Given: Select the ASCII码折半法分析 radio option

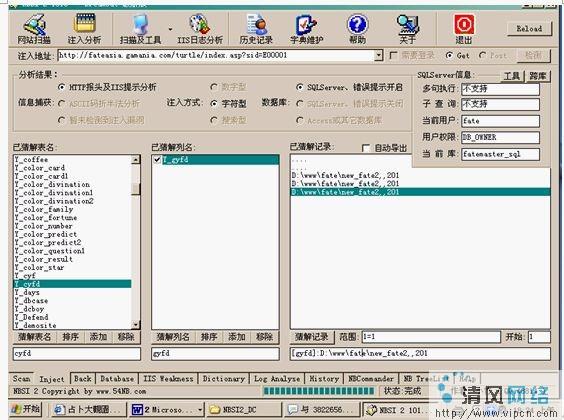Looking at the screenshot, I should pos(62,104).
